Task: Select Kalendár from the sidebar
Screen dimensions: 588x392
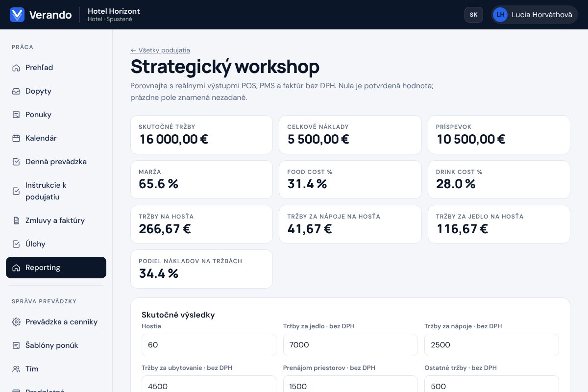Action: tap(56, 138)
